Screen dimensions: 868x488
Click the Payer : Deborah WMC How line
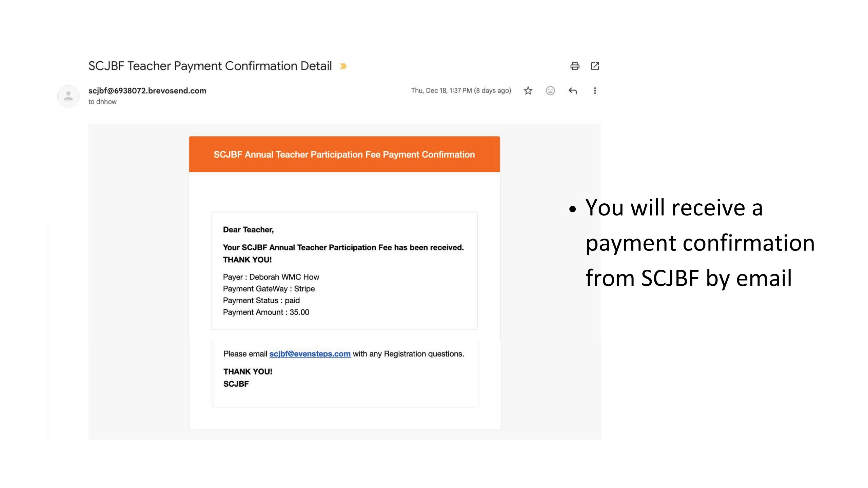click(271, 277)
